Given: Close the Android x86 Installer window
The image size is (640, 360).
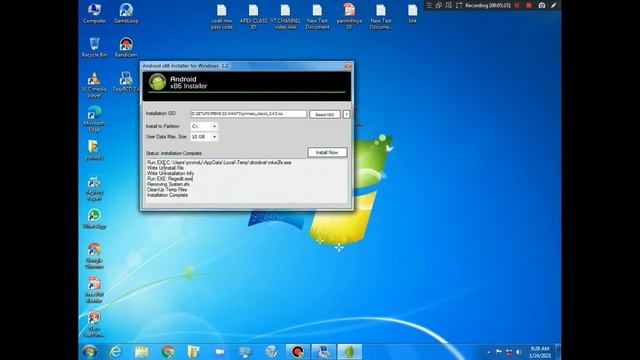Looking at the screenshot, I should click(x=347, y=66).
